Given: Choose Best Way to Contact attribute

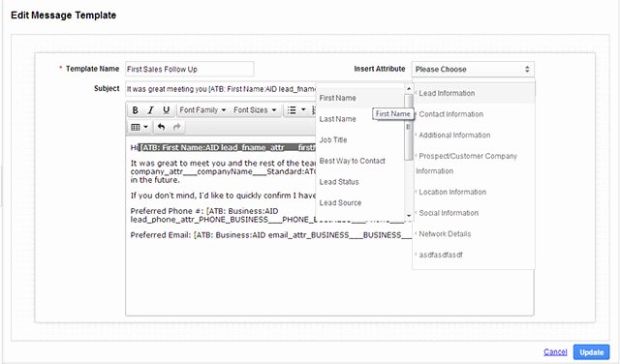Looking at the screenshot, I should point(360,161).
